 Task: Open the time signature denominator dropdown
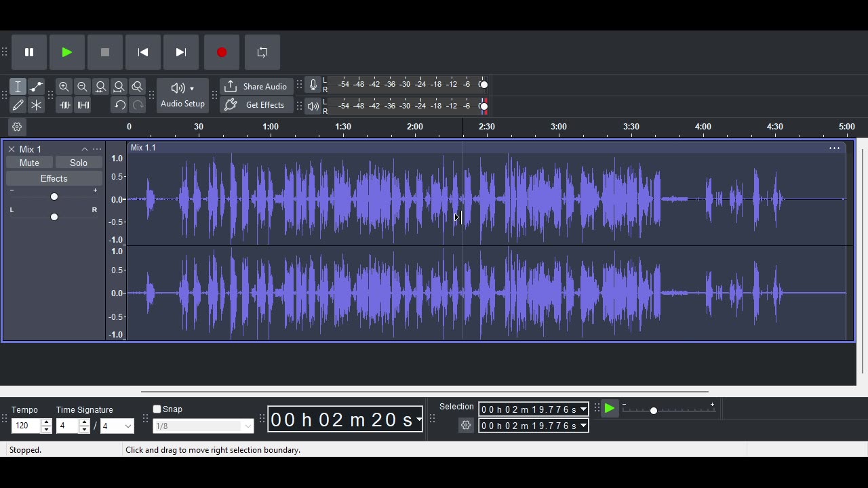(127, 426)
